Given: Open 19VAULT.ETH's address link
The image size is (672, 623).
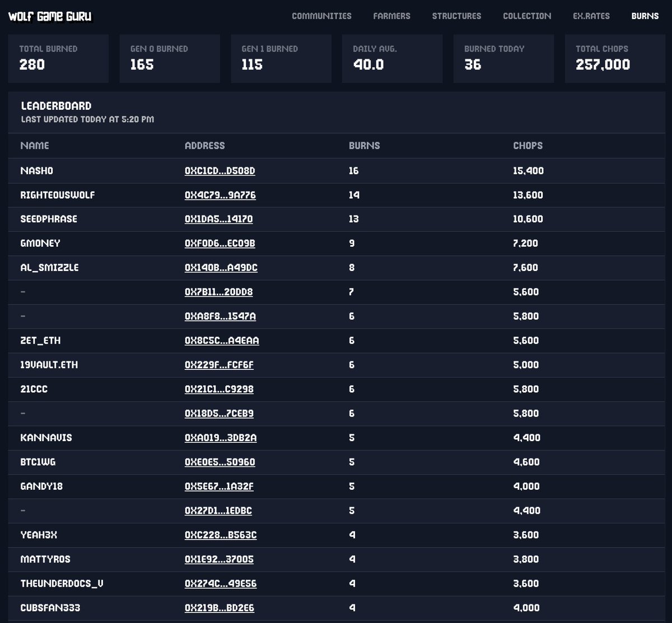Looking at the screenshot, I should point(219,365).
